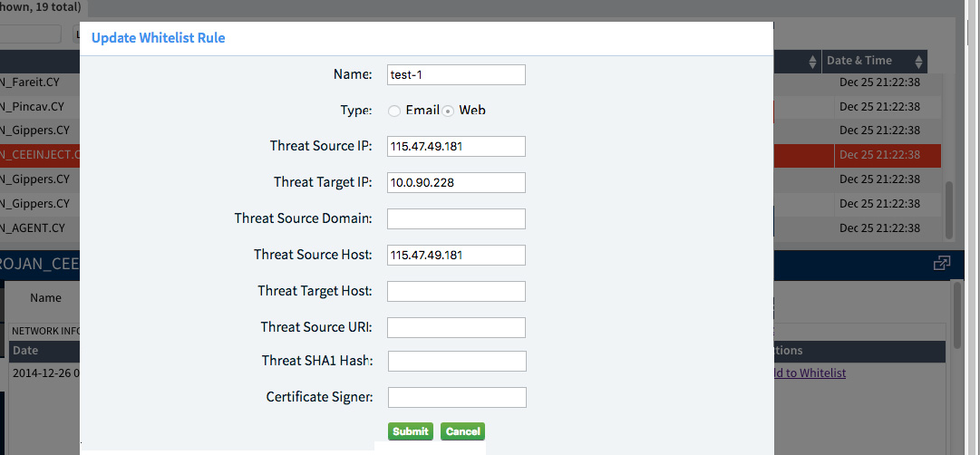Click the Name field containing test-1
This screenshot has width=980, height=455.
[456, 74]
